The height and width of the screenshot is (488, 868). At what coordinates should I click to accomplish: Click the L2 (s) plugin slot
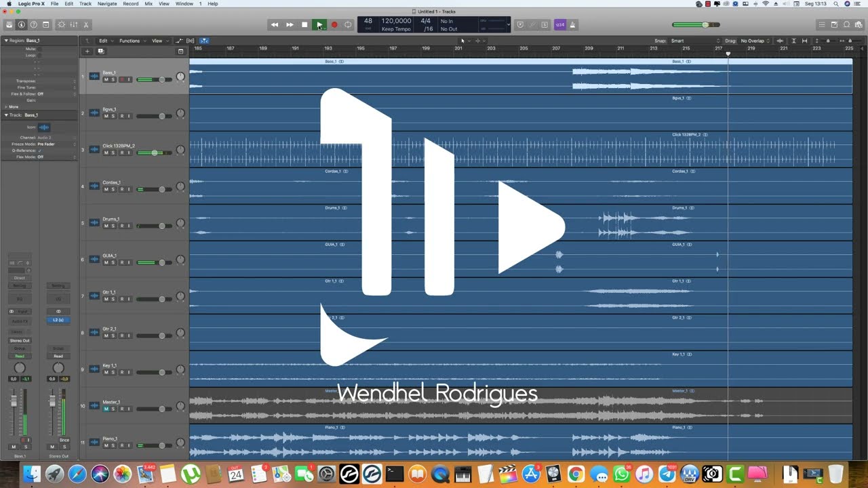coord(58,320)
